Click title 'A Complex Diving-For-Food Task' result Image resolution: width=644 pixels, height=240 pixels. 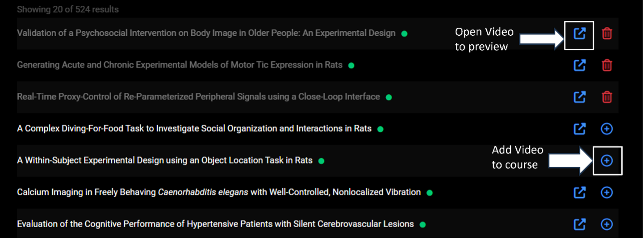click(x=194, y=129)
